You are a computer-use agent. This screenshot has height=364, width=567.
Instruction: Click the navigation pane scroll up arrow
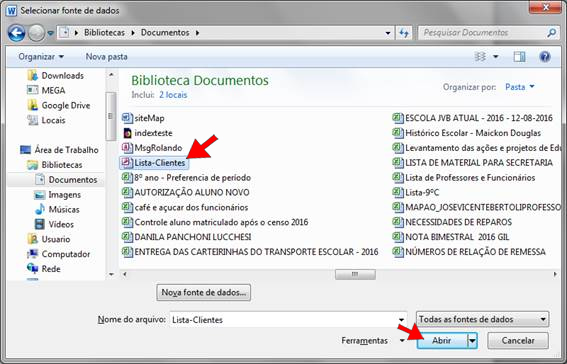(x=111, y=74)
